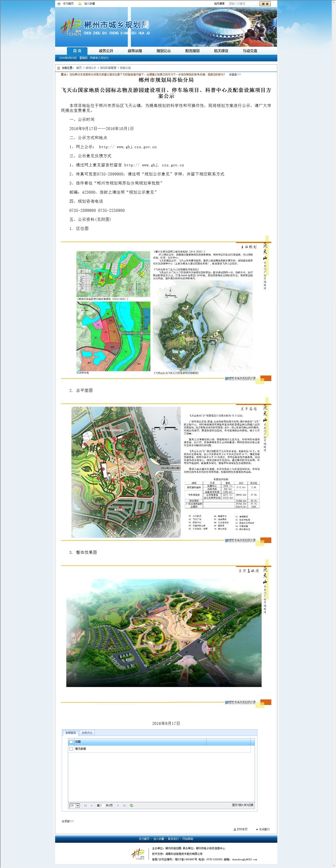
Task: Click 规划实施管理 in the breadcrumb
Action: 108,68
